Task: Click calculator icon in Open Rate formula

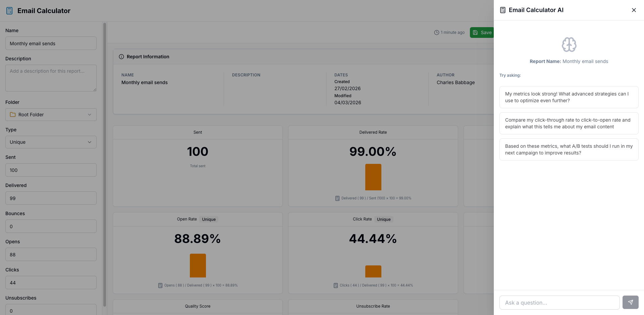Action: coord(160,286)
